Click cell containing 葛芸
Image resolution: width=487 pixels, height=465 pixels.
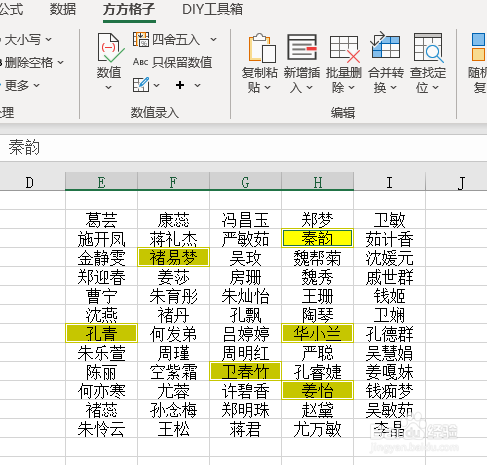click(x=101, y=220)
